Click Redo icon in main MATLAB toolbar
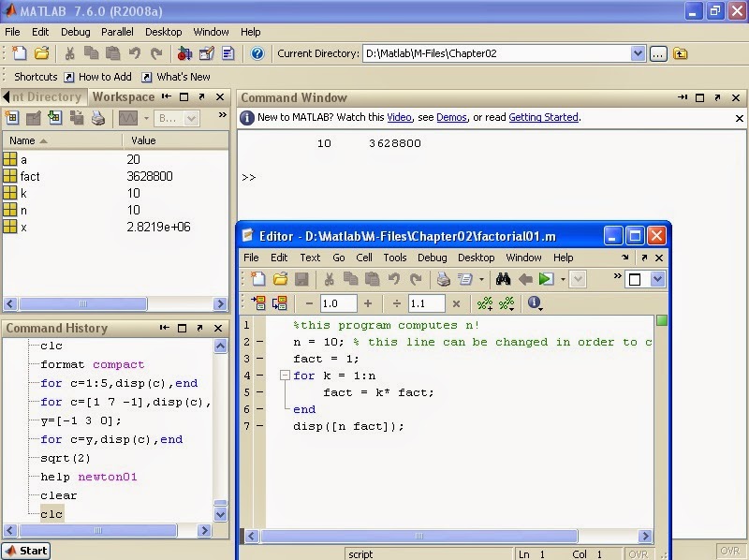 click(x=156, y=53)
